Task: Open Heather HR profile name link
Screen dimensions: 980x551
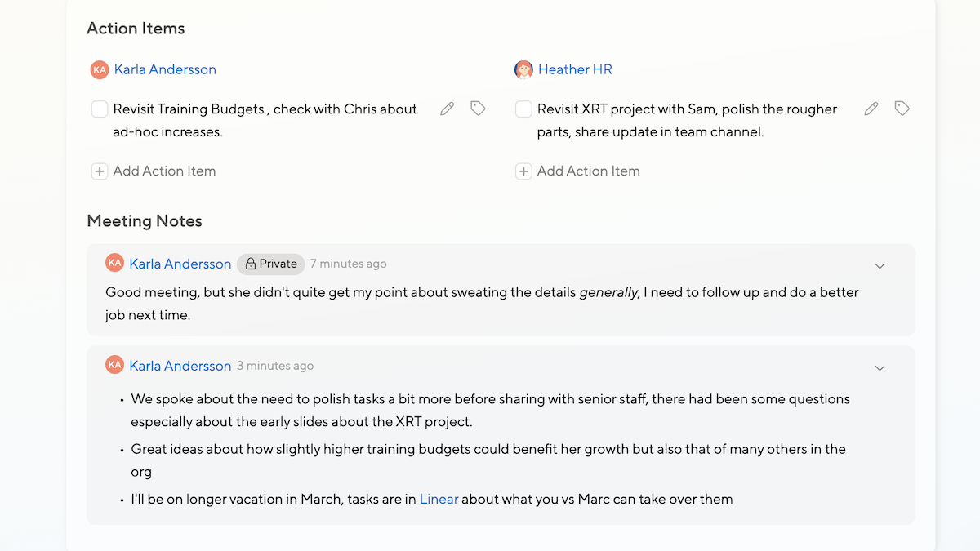Action: coord(575,69)
